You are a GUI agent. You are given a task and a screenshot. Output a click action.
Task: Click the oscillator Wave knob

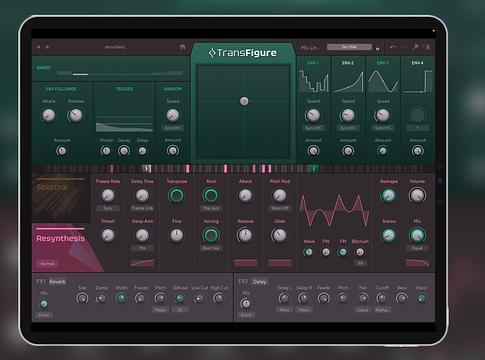[x=309, y=252]
